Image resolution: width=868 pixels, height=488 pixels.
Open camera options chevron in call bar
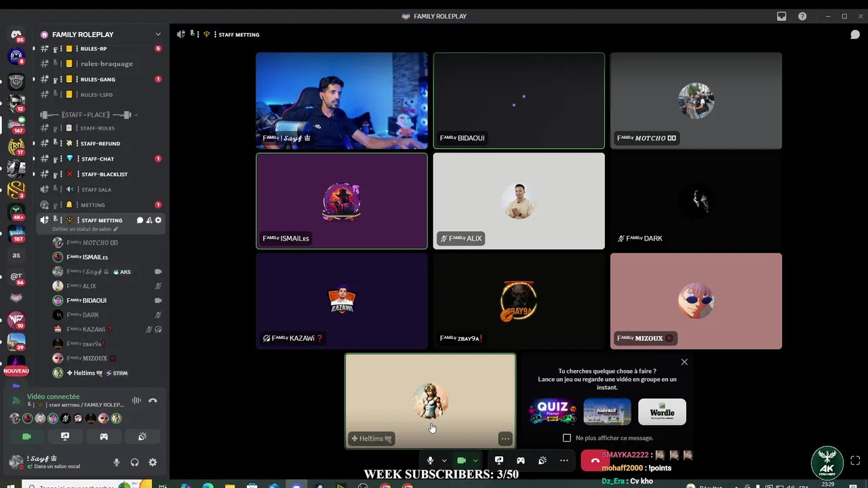click(x=475, y=460)
